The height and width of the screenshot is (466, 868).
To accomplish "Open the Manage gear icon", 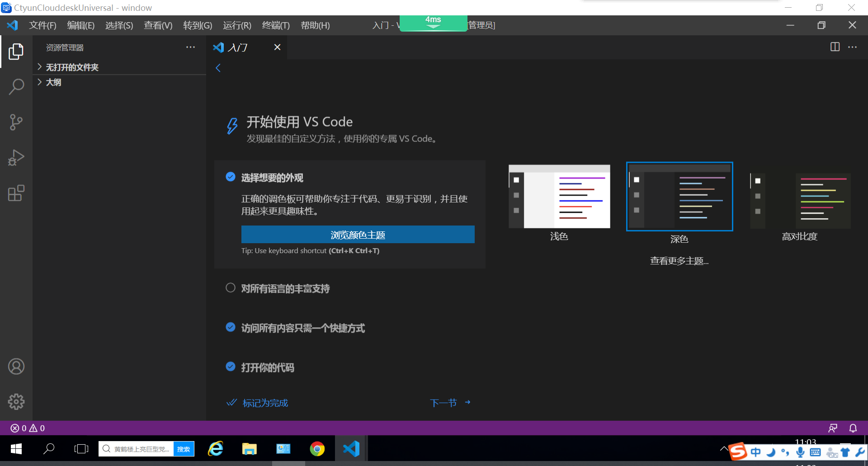I will point(16,401).
